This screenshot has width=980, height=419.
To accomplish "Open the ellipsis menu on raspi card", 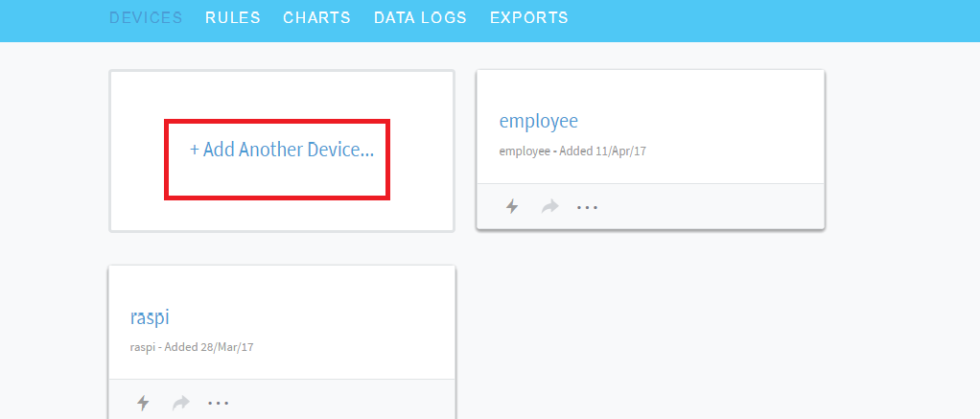I will (218, 403).
